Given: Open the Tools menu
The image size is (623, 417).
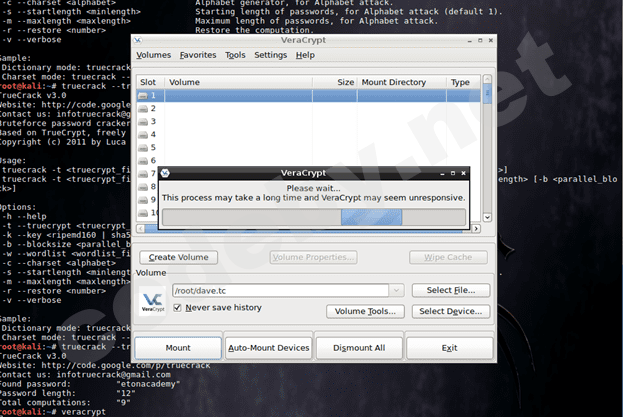Looking at the screenshot, I should pyautogui.click(x=235, y=55).
